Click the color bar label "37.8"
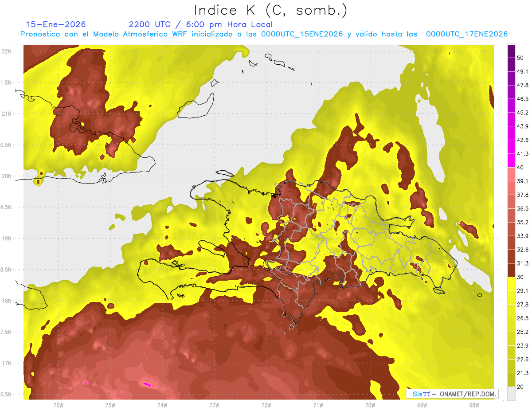Screen dimensions: 532x411 tap(523, 195)
